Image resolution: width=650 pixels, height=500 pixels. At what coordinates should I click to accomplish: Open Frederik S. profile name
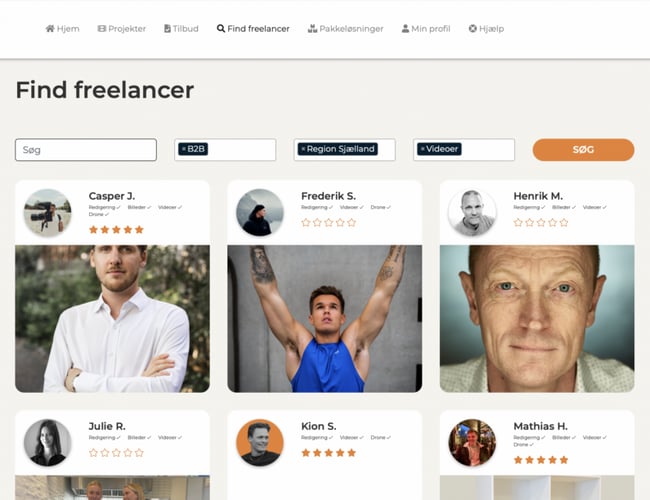[328, 196]
